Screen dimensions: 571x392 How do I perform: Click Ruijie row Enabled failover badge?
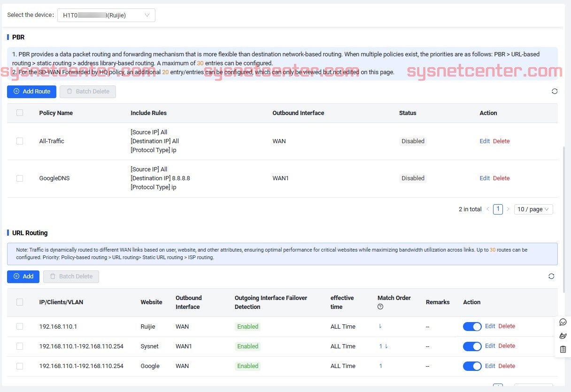click(x=247, y=327)
